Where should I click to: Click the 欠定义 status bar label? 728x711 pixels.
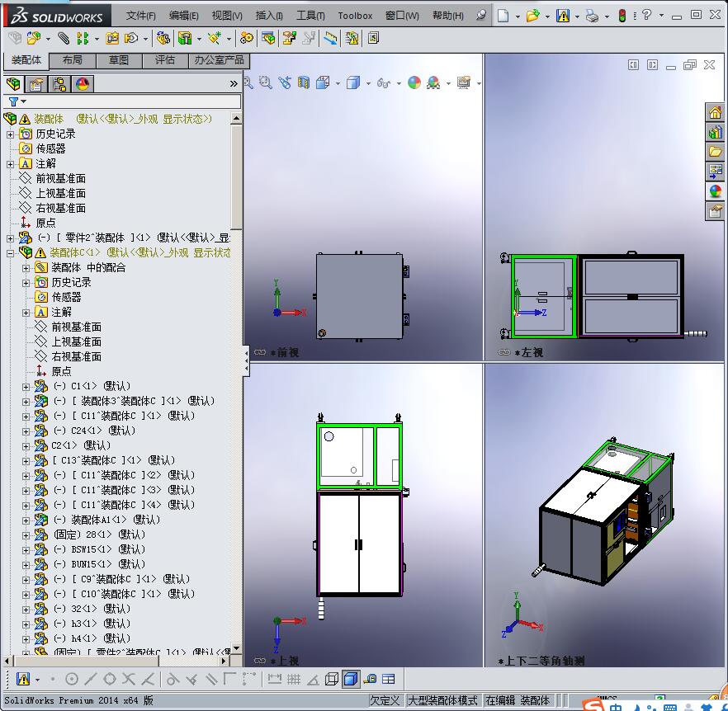click(x=385, y=699)
